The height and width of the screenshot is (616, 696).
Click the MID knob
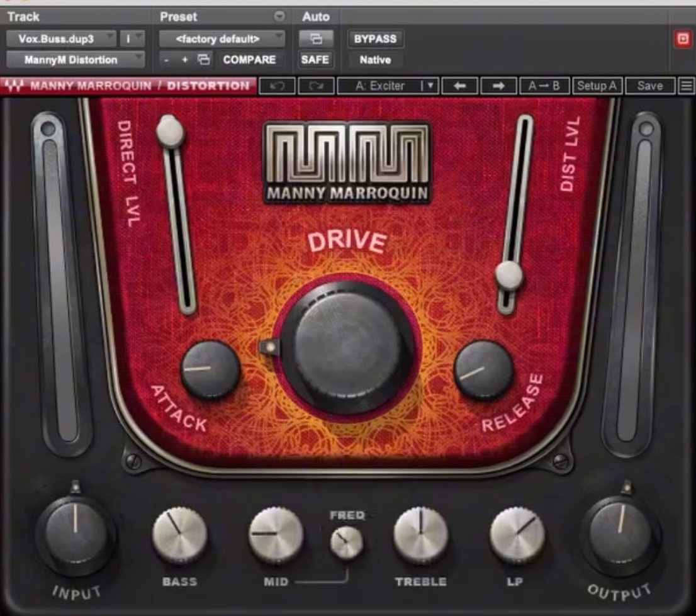pyautogui.click(x=276, y=535)
